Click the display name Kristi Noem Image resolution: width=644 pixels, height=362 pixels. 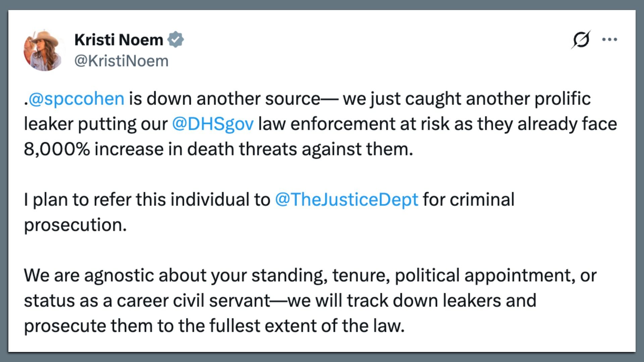tap(119, 40)
